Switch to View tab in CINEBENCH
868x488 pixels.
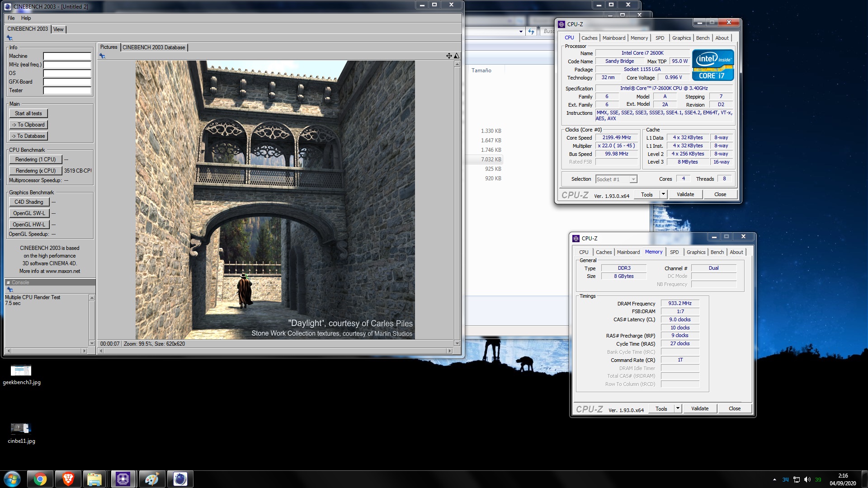tap(59, 29)
